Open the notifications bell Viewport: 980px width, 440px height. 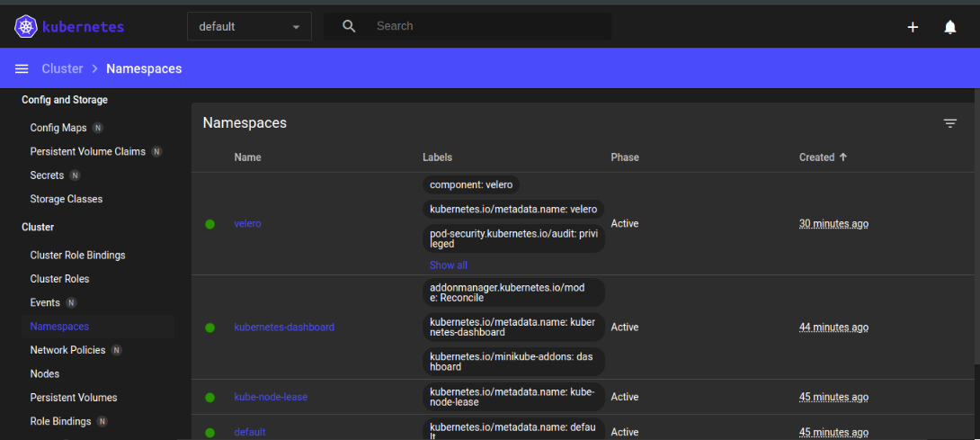coord(949,27)
